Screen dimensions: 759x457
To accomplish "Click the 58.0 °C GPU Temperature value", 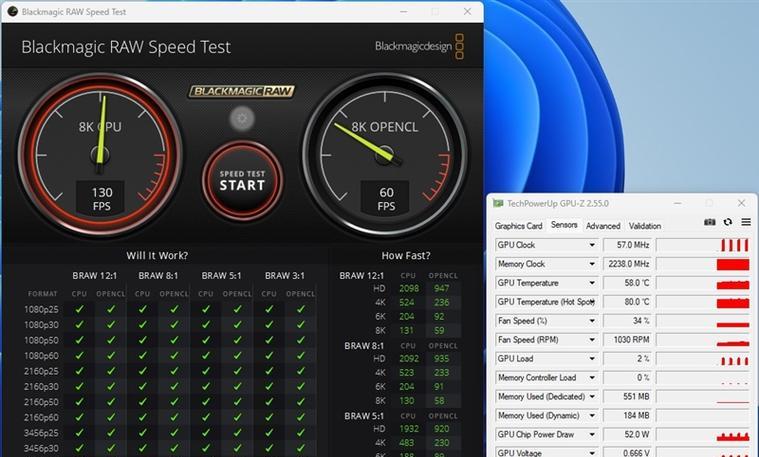I will [628, 283].
